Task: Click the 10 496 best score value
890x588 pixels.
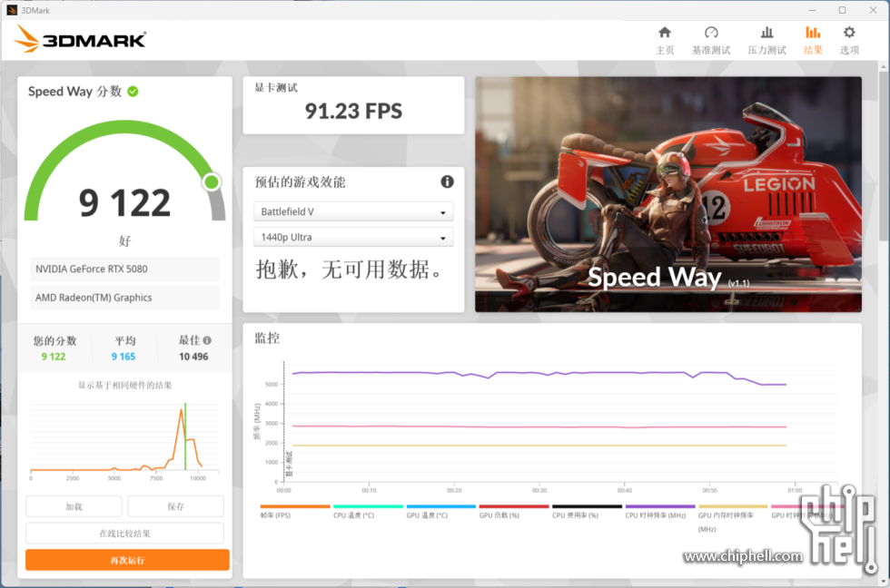Action: 193,357
